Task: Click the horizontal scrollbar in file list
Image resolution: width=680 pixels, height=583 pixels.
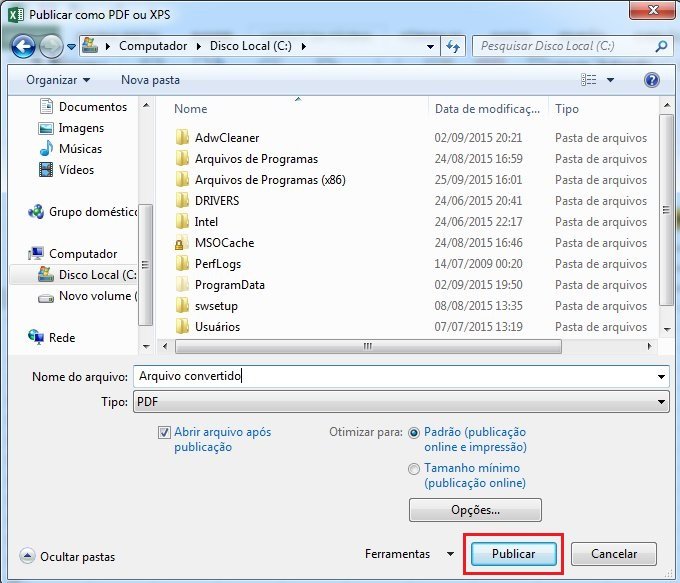Action: (367, 346)
